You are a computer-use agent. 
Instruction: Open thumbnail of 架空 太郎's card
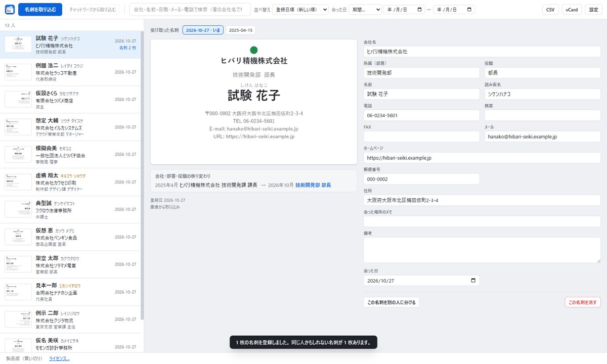[x=18, y=264]
